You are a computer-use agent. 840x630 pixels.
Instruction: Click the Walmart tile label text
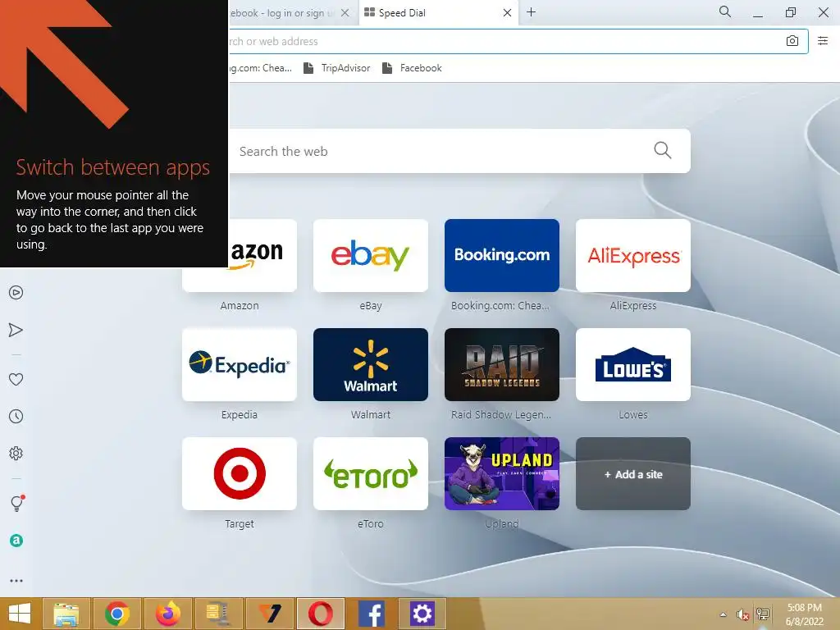371,414
